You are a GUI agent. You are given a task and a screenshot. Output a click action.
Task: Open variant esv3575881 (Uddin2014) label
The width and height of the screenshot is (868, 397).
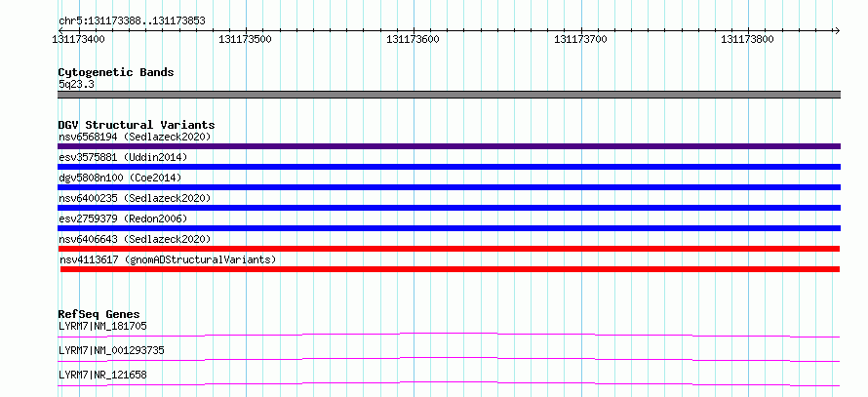pyautogui.click(x=123, y=157)
